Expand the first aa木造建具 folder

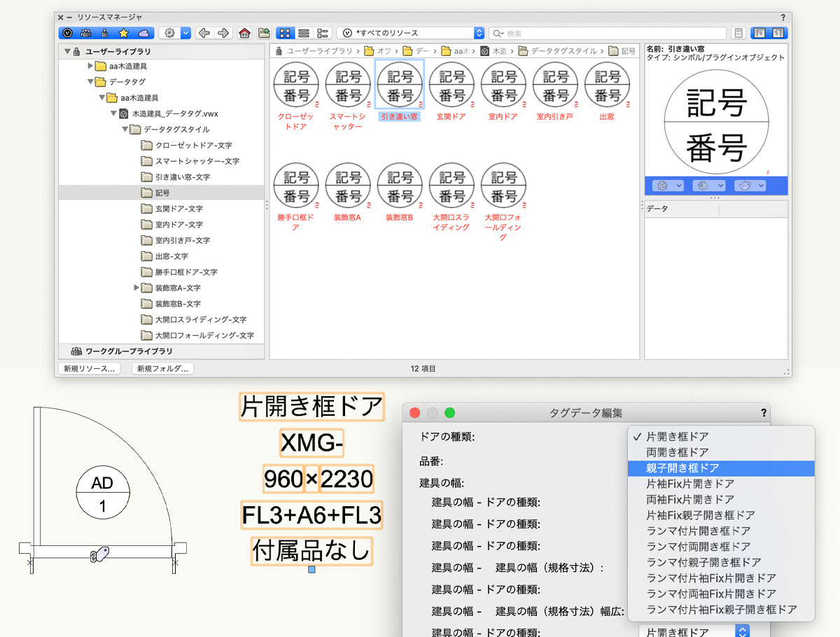coord(90,66)
